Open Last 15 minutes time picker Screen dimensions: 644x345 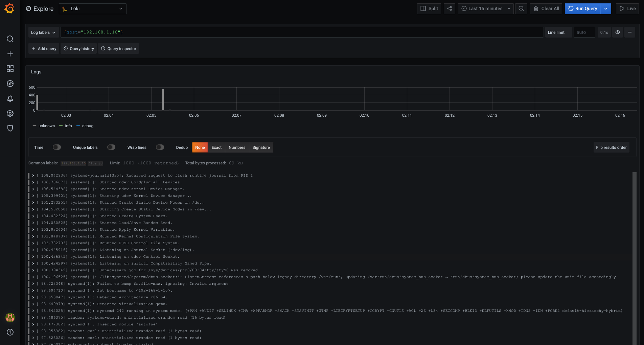tap(486, 9)
